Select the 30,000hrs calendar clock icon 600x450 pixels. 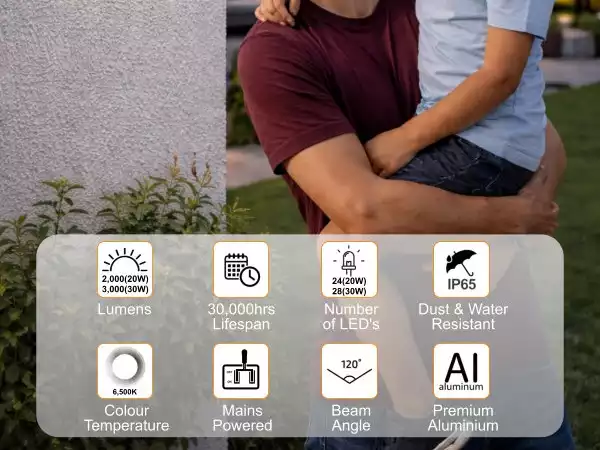[241, 269]
